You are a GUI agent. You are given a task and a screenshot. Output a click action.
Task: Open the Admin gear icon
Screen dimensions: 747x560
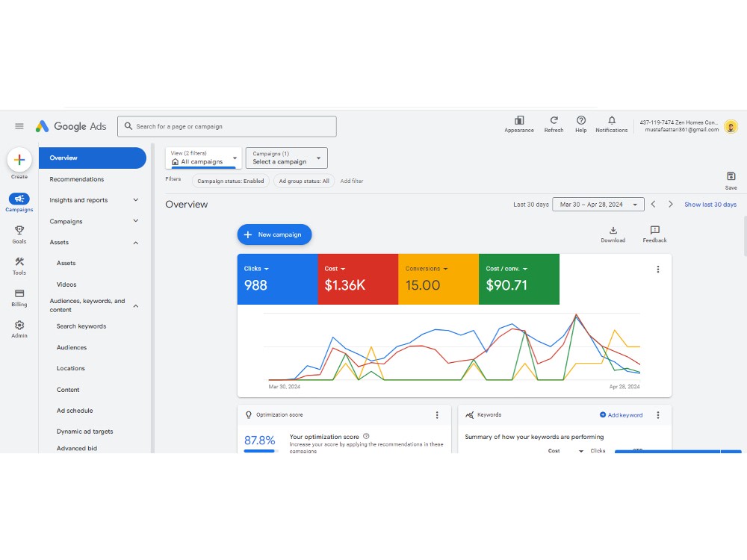point(19,326)
